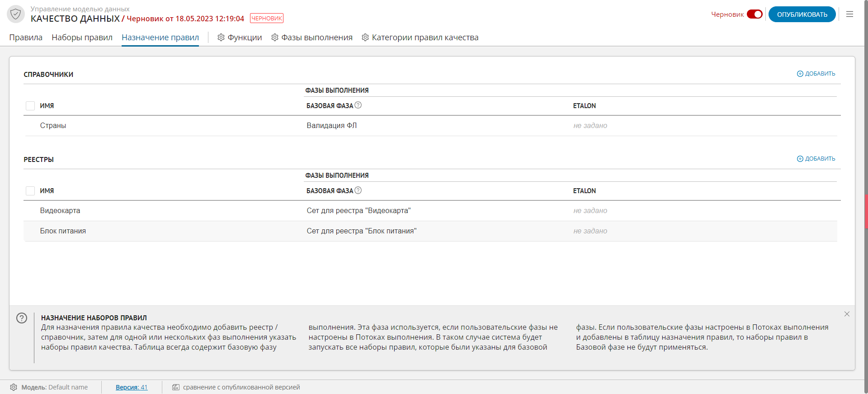868x394 pixels.
Task: Click the help icon beside Реестры Базовая фаза
Action: (x=358, y=190)
